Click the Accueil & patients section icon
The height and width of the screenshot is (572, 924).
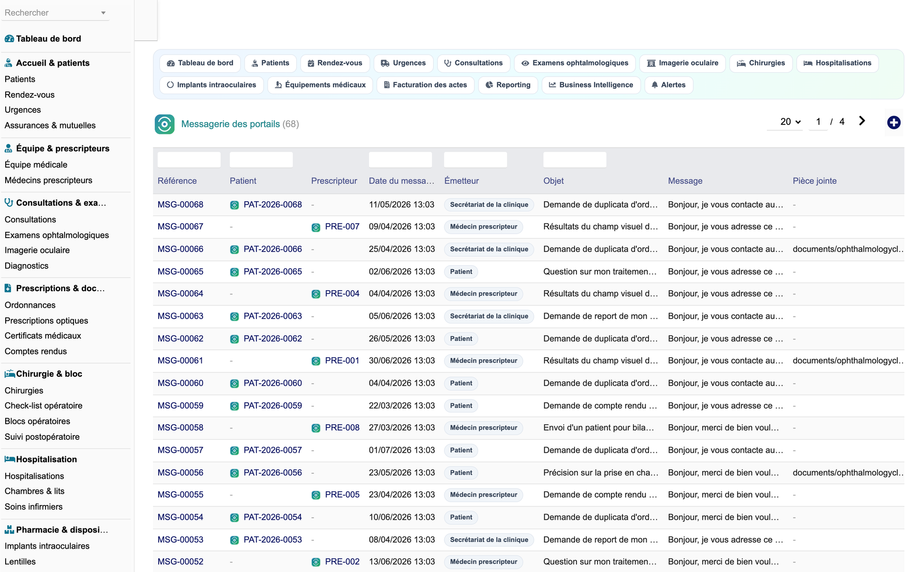[x=9, y=63]
